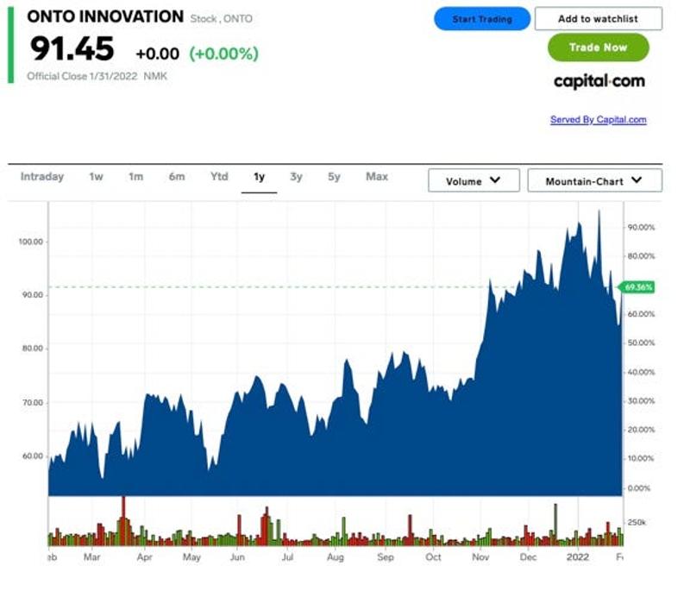The image size is (690, 616).
Task: Click the 30.00% right axis label
Action: (x=641, y=401)
